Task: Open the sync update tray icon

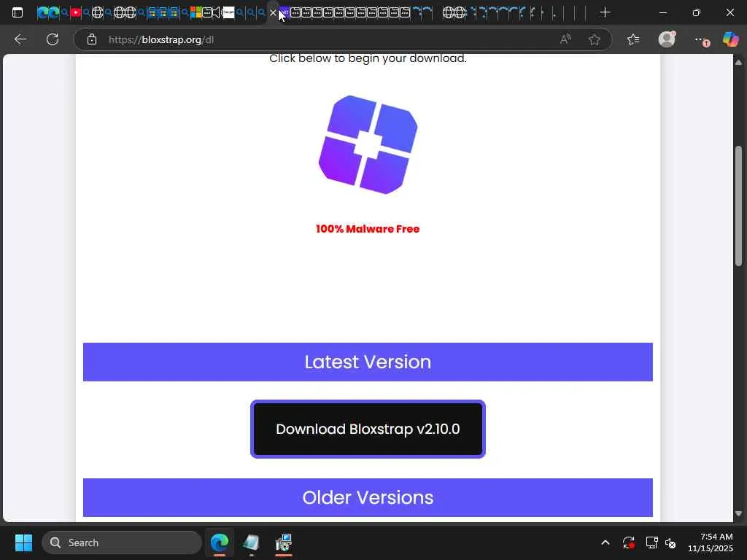Action: tap(628, 542)
